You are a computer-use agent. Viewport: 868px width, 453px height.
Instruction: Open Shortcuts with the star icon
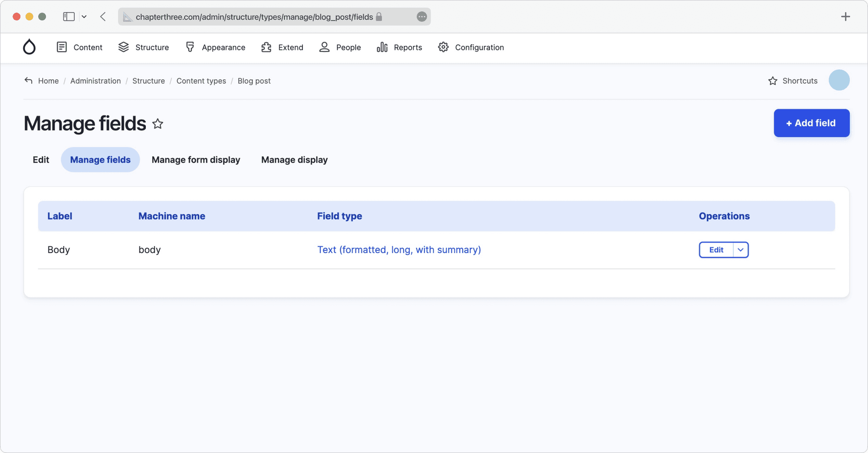click(792, 81)
